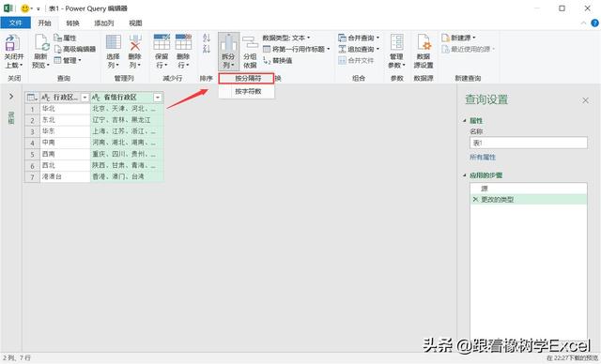Open the Properties (属性) ribbon item

65,38
